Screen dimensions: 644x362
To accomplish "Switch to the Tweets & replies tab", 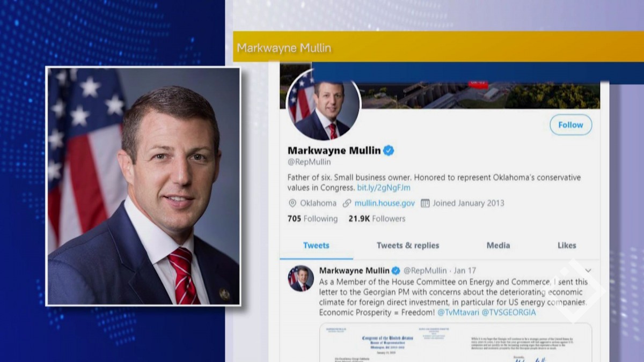I will 408,246.
